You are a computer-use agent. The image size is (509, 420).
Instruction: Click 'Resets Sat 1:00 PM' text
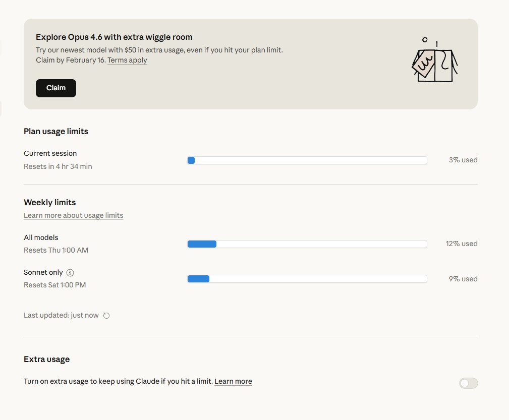tap(55, 285)
